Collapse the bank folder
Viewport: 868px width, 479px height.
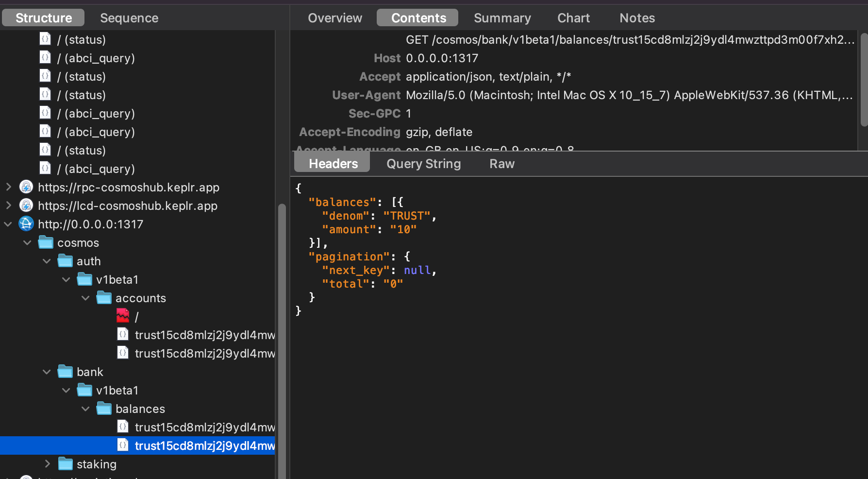47,372
